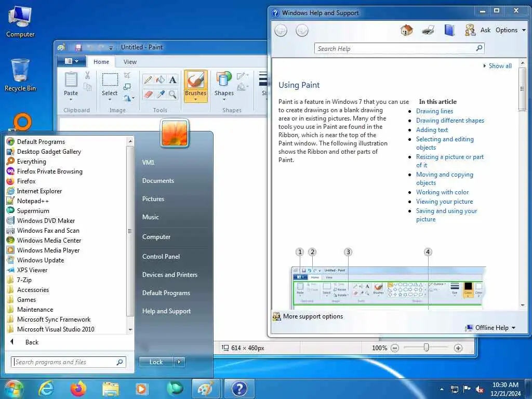Click the Resize icon in Image group
Viewport: 532px width, 399px height.
pos(127,87)
